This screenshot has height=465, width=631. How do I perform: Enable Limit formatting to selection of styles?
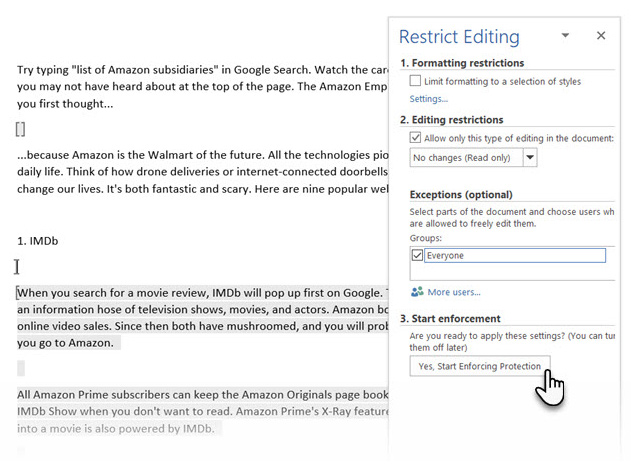click(x=416, y=81)
